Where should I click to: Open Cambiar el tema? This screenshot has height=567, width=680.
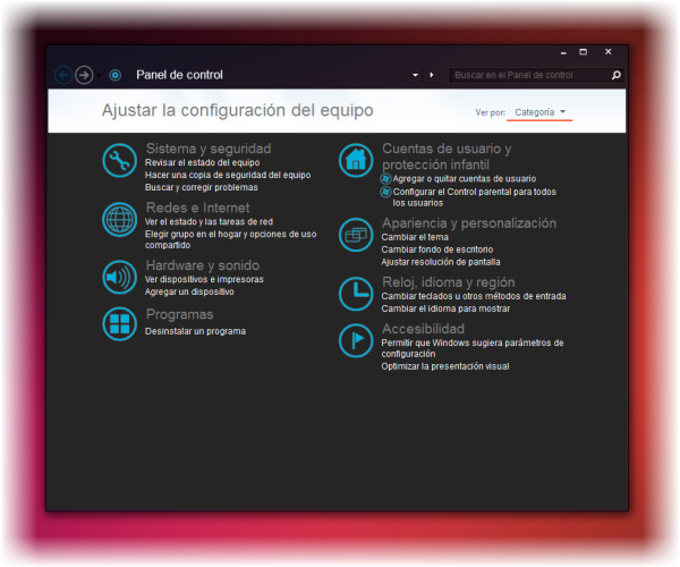click(415, 237)
